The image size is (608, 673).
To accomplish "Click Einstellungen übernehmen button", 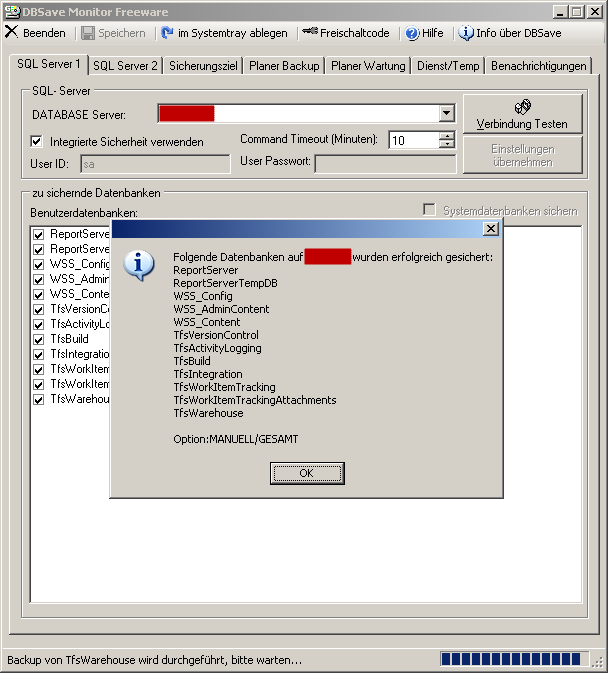I will pos(522,155).
